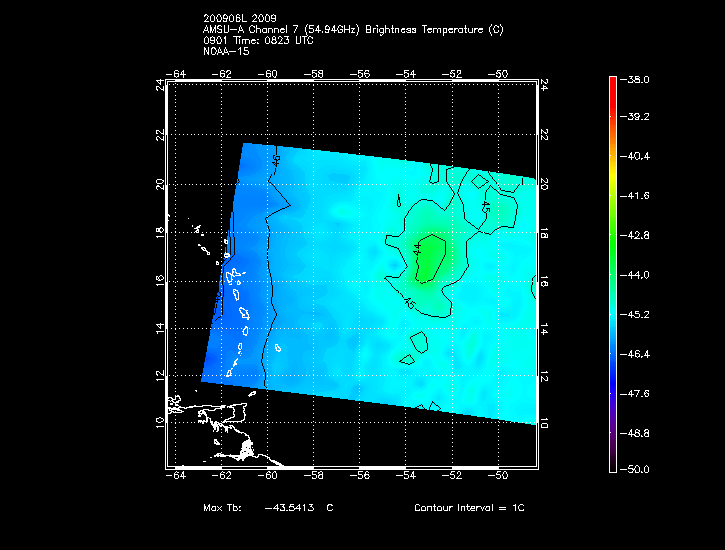Select the 'AMSU-A Channel 7 (54.94GHz) Brightness Temperature (C)' title
Viewport: 725px width, 550px height.
353,30
